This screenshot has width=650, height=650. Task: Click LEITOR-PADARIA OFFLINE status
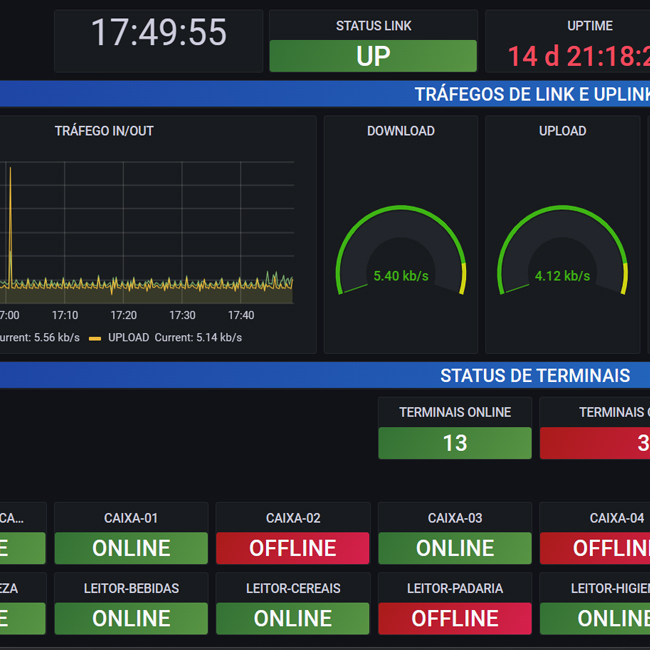pos(455,618)
